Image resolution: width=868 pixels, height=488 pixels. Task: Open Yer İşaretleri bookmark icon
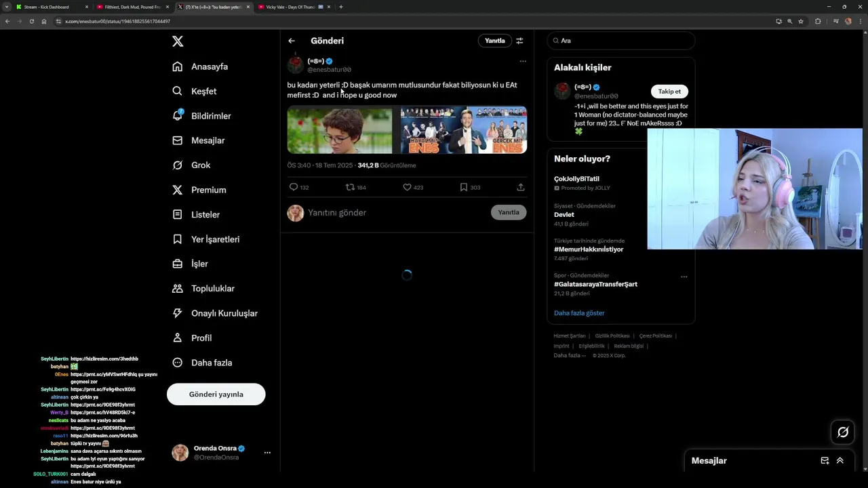tap(178, 239)
